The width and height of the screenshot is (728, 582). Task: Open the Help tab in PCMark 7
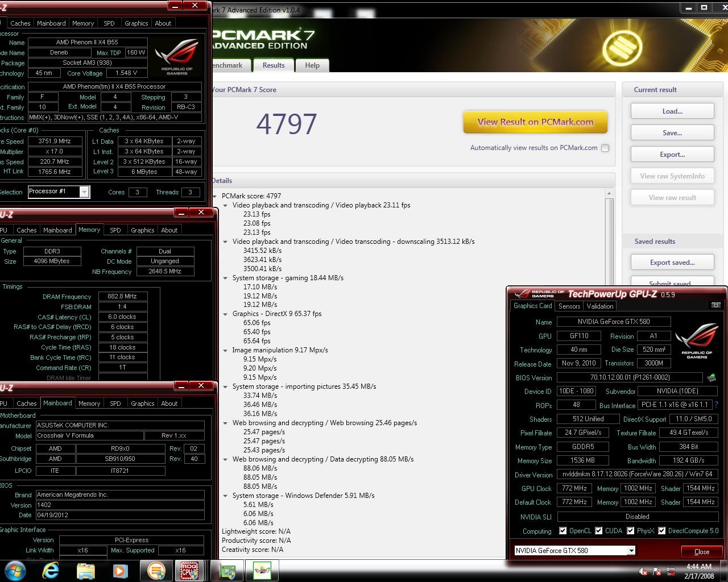coord(312,65)
